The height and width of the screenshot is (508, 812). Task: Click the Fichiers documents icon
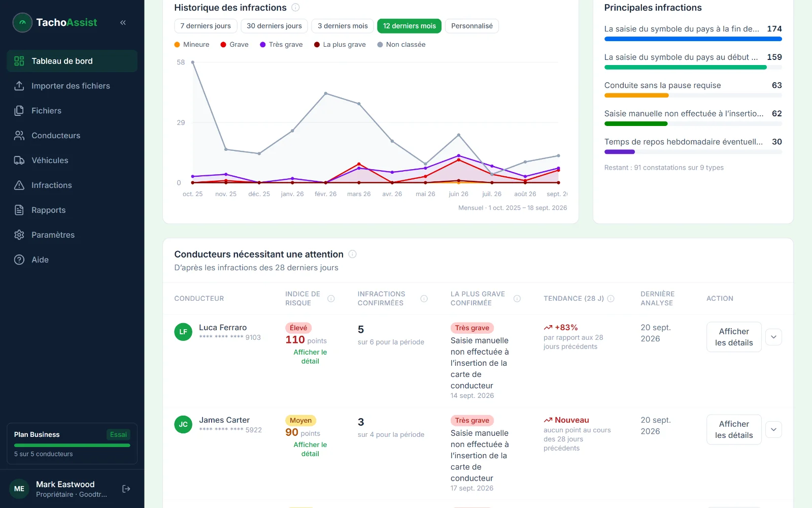click(19, 111)
